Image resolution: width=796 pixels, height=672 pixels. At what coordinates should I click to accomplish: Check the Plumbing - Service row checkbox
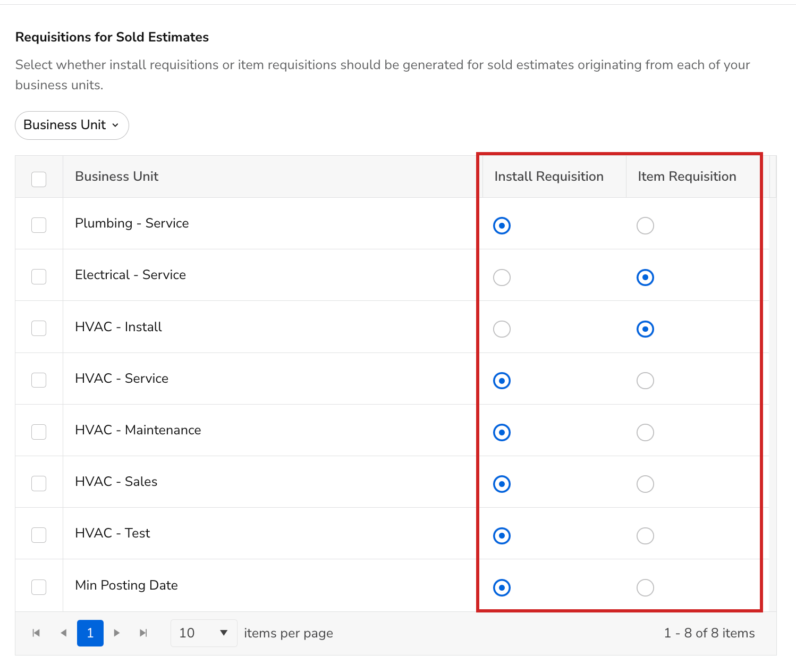(38, 225)
